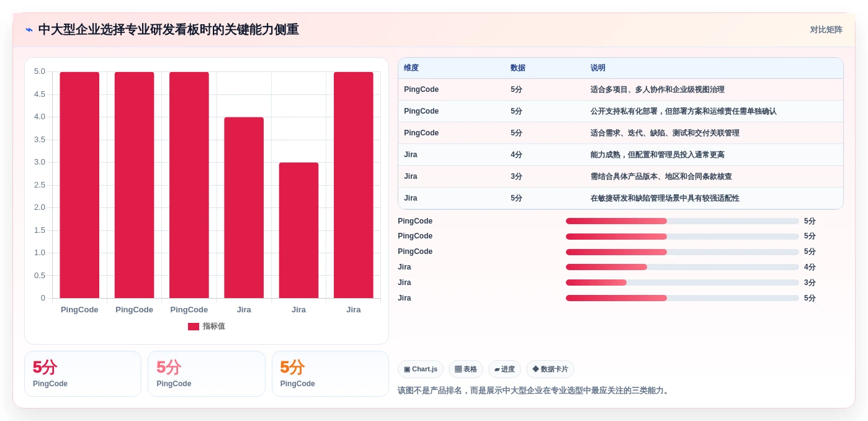868x421 pixels.
Task: Select the 数据卡片 chip label
Action: (554, 369)
